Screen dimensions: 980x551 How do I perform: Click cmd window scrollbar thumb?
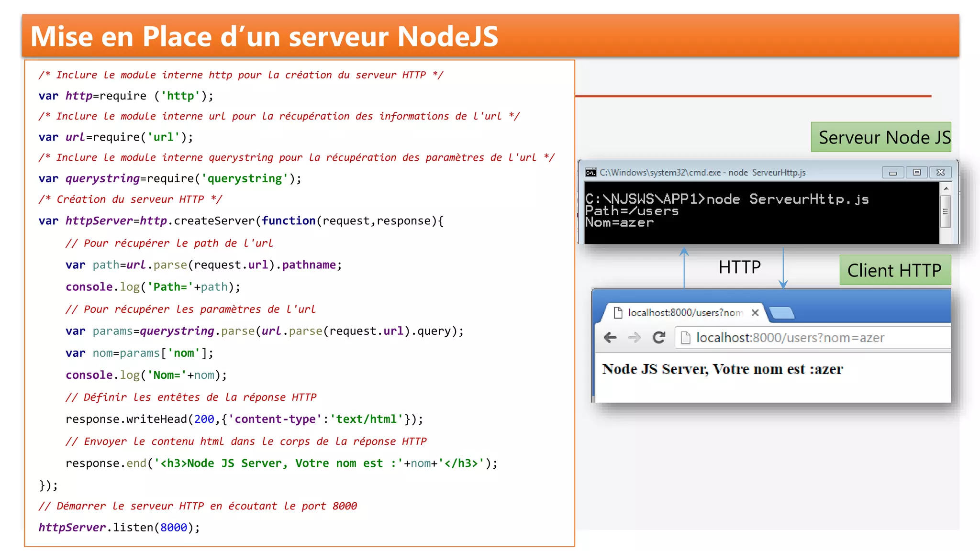(x=946, y=211)
